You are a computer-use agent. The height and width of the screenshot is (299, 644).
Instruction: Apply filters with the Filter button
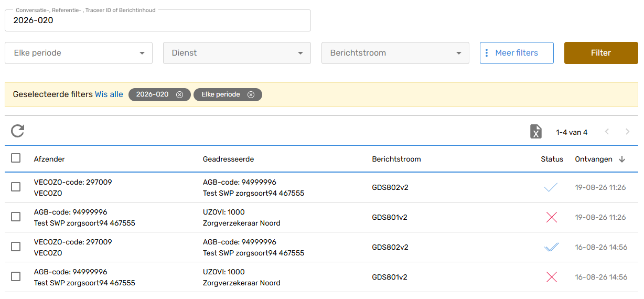pos(601,53)
